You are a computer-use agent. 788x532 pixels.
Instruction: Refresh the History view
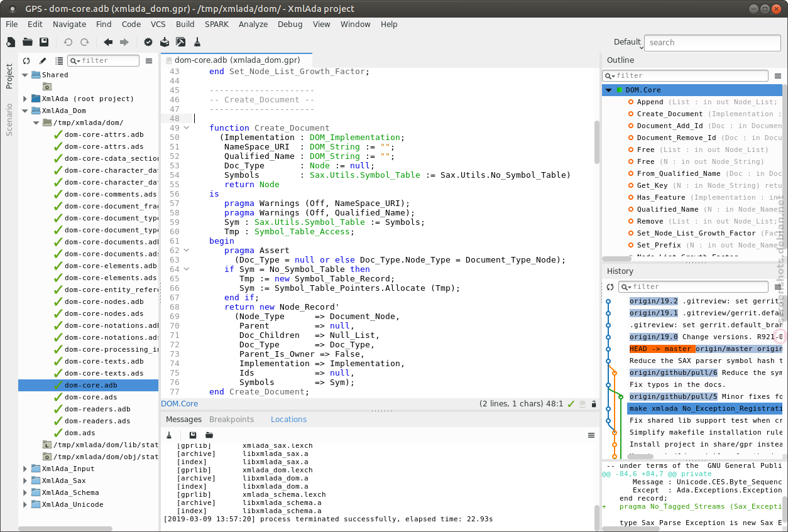click(x=610, y=287)
